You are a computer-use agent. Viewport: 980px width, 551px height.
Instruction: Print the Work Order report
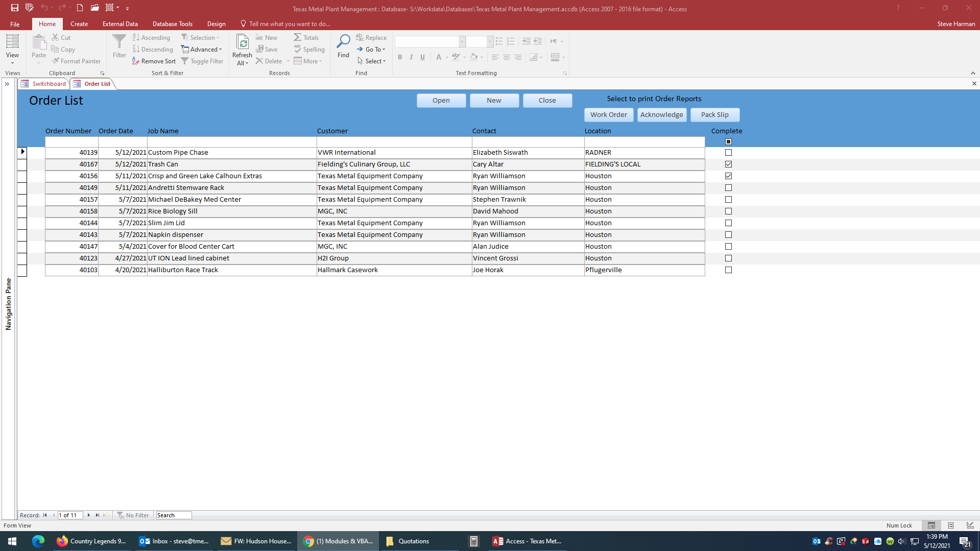pyautogui.click(x=609, y=115)
